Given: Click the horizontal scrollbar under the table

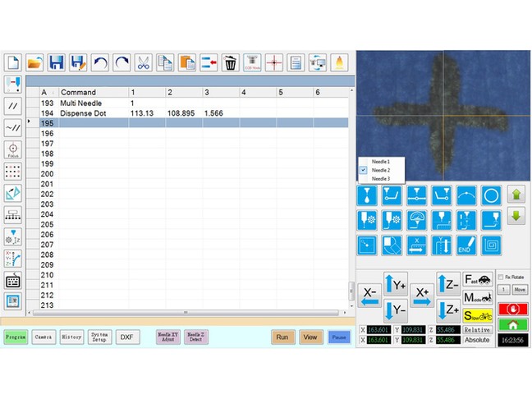Looking at the screenshot, I should [x=186, y=313].
